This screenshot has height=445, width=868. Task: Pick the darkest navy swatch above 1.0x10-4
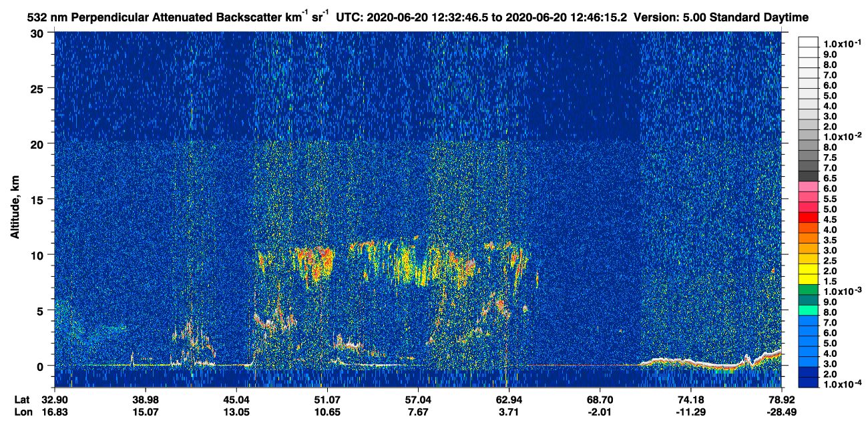pos(809,382)
